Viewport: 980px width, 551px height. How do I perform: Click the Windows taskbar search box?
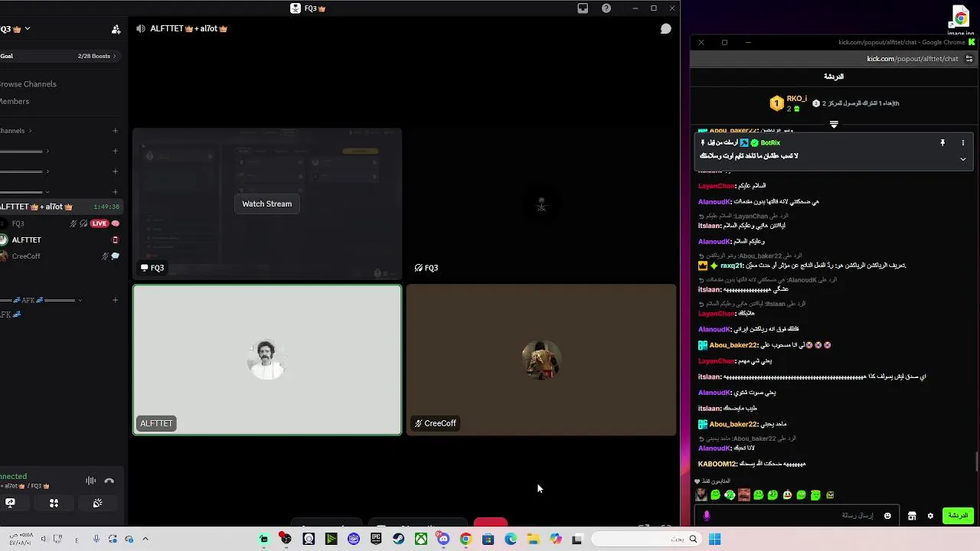pos(646,540)
